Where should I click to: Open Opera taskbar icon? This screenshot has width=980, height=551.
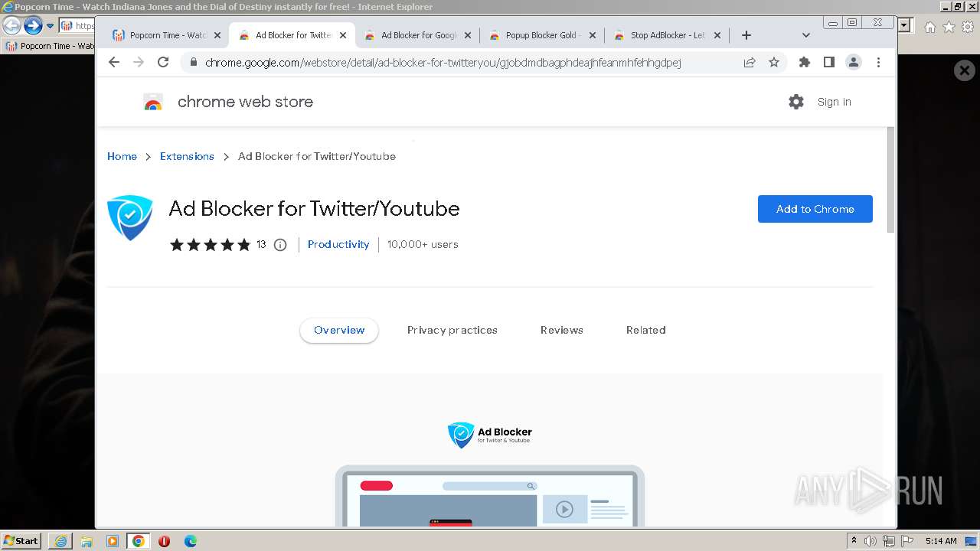click(164, 541)
